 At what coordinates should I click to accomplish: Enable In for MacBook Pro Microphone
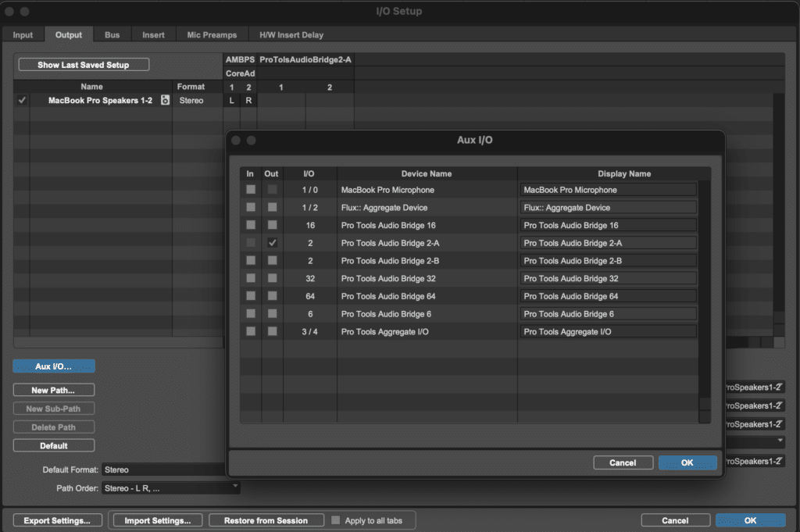tap(251, 190)
